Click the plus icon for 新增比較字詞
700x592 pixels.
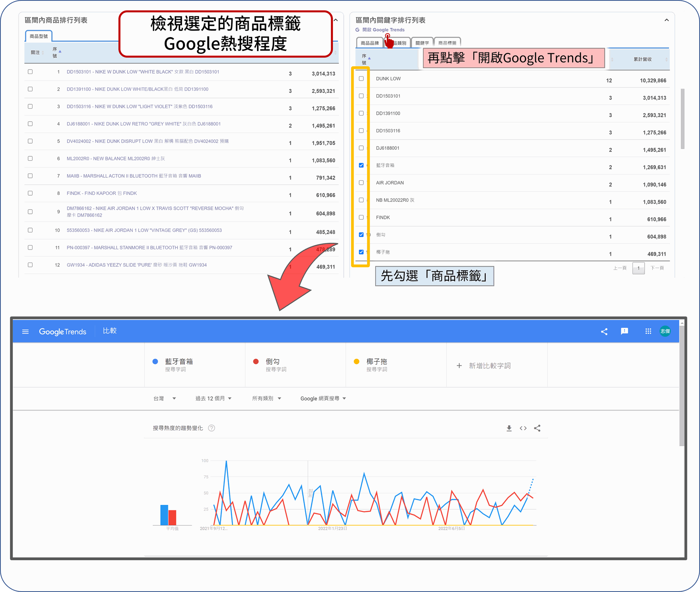pos(459,365)
